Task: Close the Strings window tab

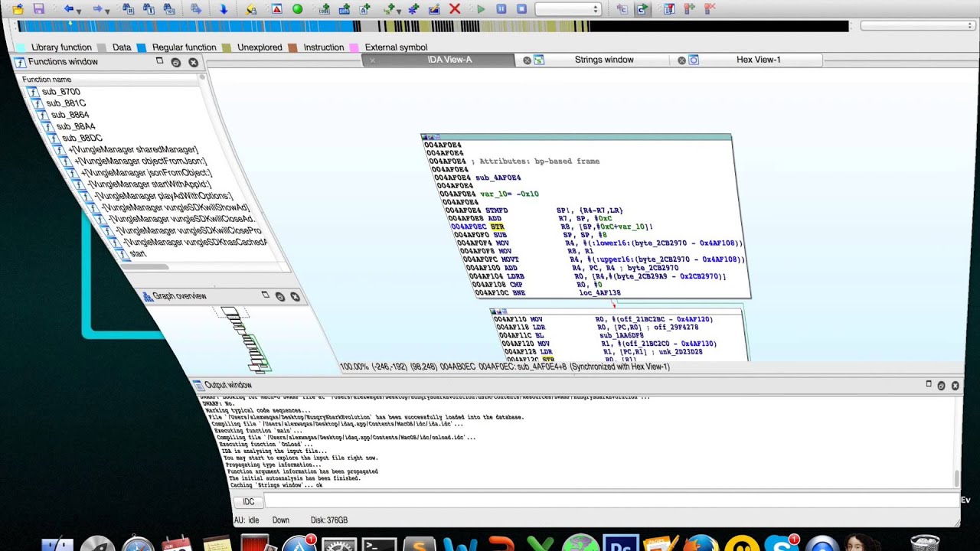Action: (527, 60)
